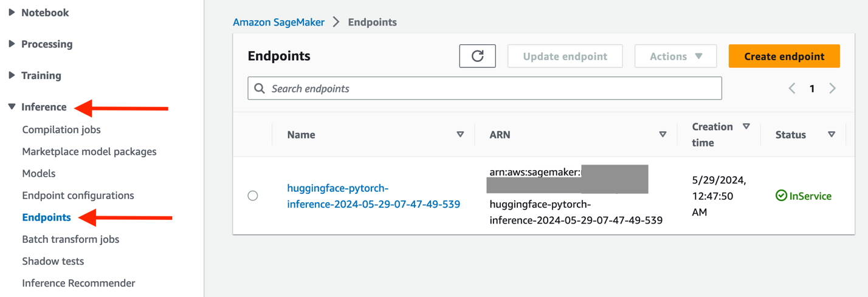Focus the Search endpoints field
Screen dimensions: 868x297
pos(492,89)
